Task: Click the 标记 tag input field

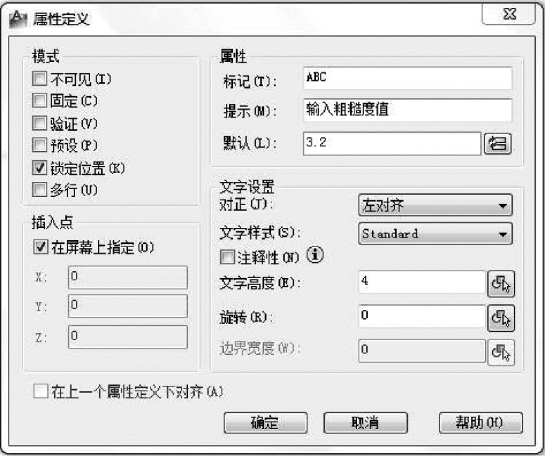Action: pyautogui.click(x=408, y=78)
